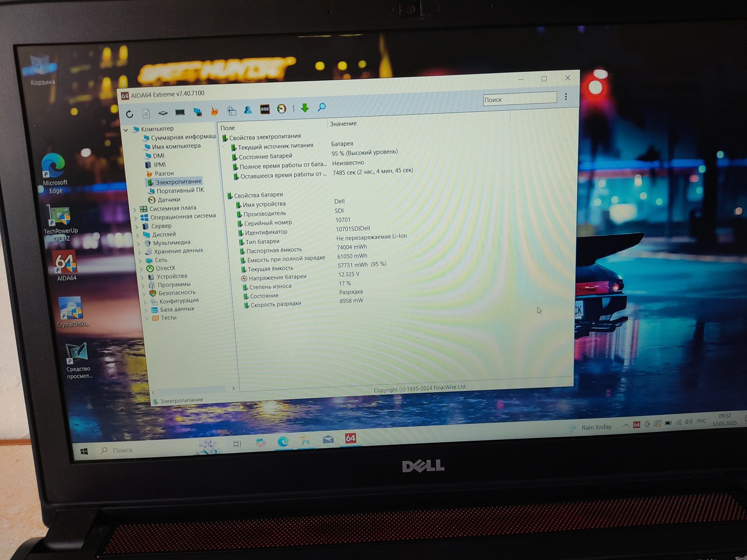747x560 pixels.
Task: Select Датчики in the tree
Action: tap(164, 200)
